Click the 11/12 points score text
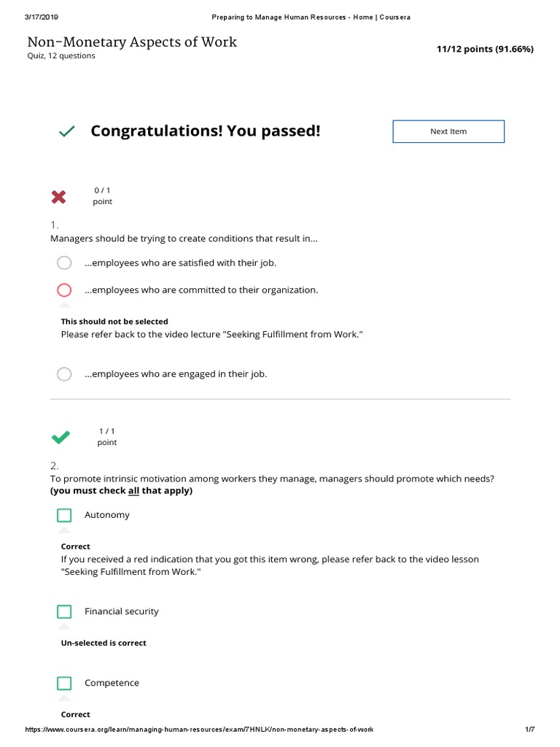The height and width of the screenshot is (747, 560). pos(485,49)
